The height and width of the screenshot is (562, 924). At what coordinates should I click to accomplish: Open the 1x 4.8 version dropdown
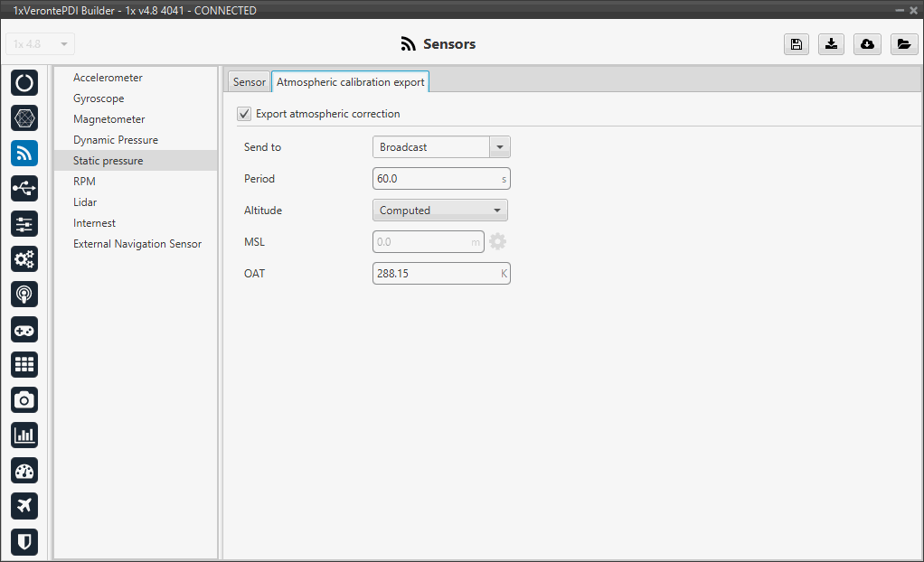41,44
